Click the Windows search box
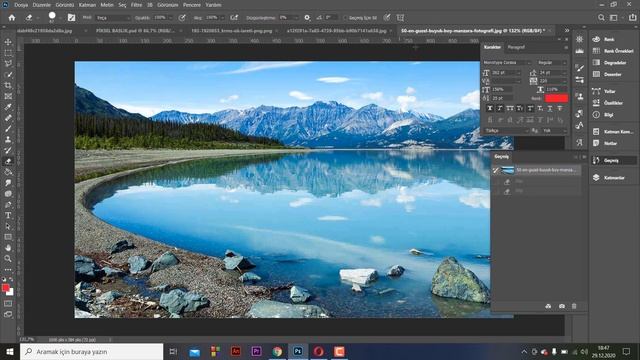The width and height of the screenshot is (640, 360). 91,351
